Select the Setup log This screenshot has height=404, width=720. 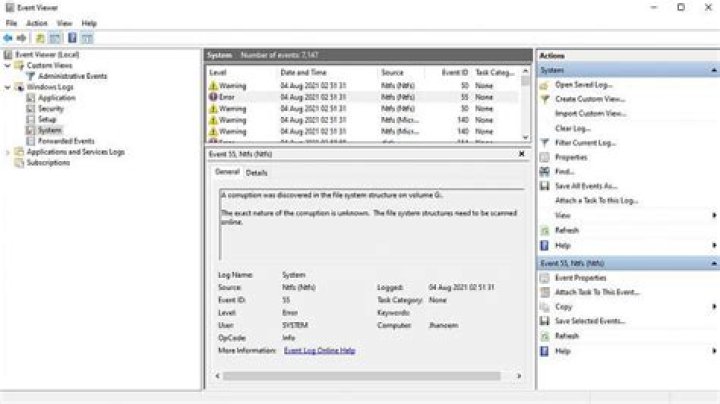pyautogui.click(x=47, y=119)
